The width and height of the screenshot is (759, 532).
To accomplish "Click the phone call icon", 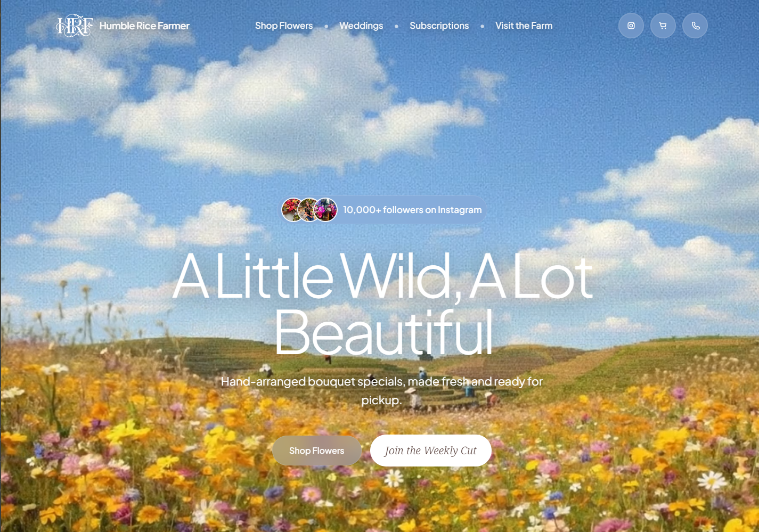I will click(x=695, y=26).
